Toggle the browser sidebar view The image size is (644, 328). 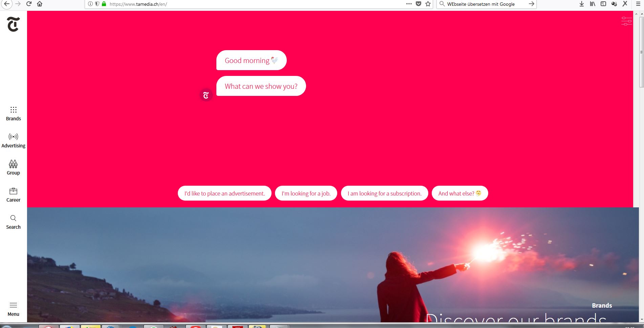click(603, 4)
